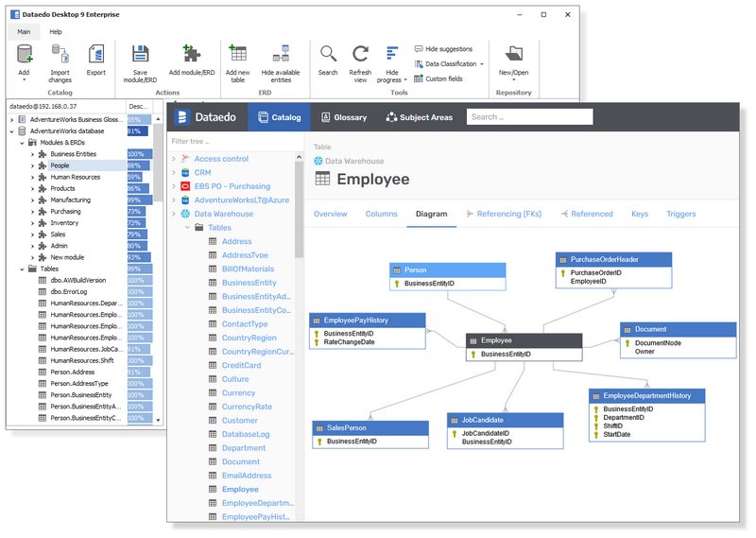This screenshot has height=538, width=756.
Task: Click the Hide available entities icon
Action: [x=281, y=56]
